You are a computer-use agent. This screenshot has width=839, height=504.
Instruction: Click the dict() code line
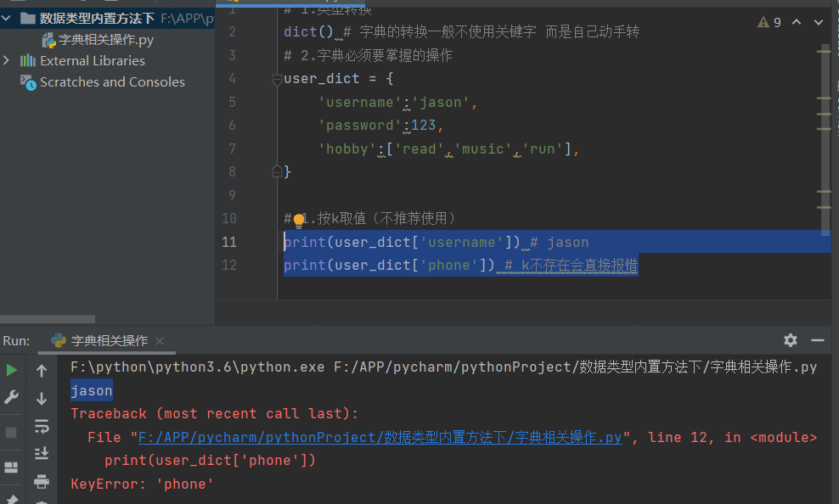point(461,32)
